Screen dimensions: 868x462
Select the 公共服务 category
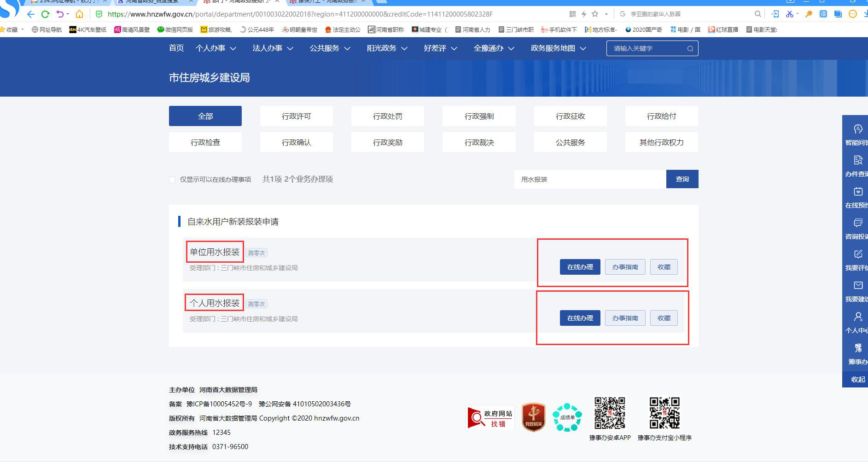click(570, 142)
